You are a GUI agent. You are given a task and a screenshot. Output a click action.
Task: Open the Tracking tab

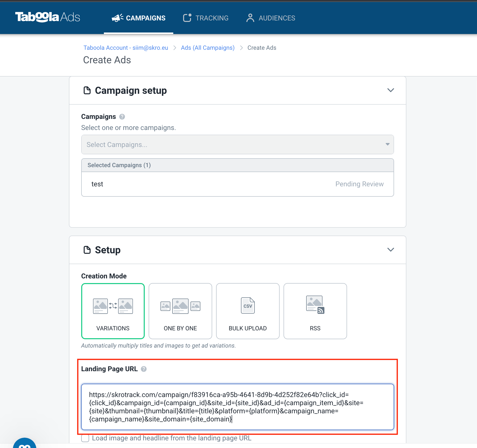pos(206,18)
